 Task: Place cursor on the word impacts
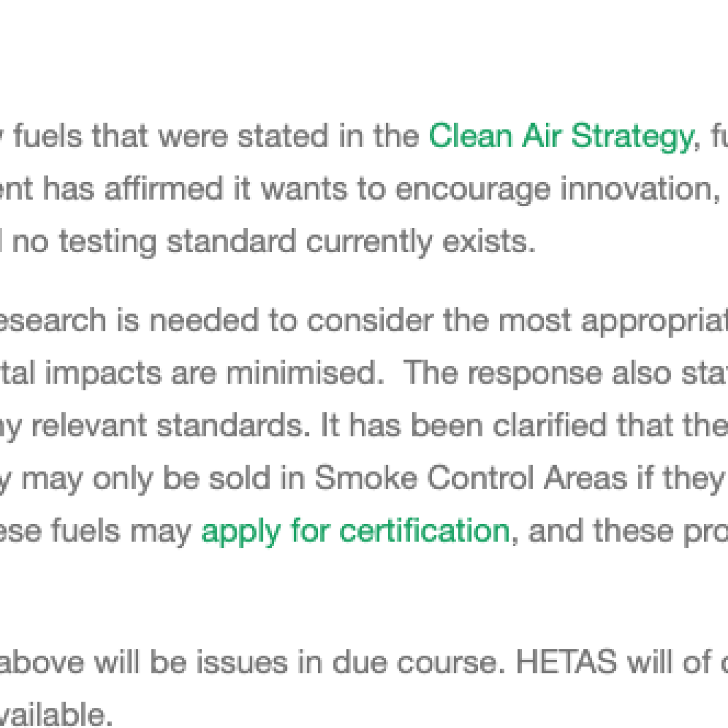coord(103,374)
